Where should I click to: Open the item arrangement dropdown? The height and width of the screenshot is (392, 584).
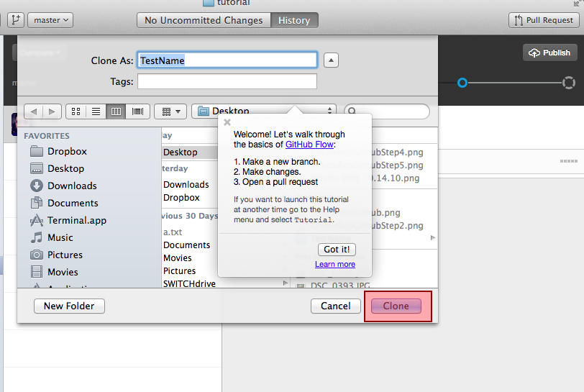pyautogui.click(x=170, y=111)
